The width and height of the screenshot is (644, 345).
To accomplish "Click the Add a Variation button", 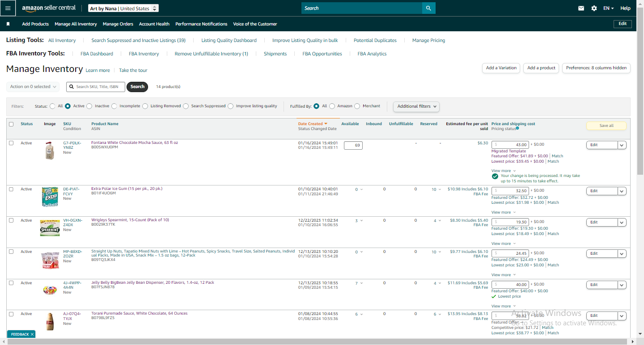I will click(x=501, y=68).
